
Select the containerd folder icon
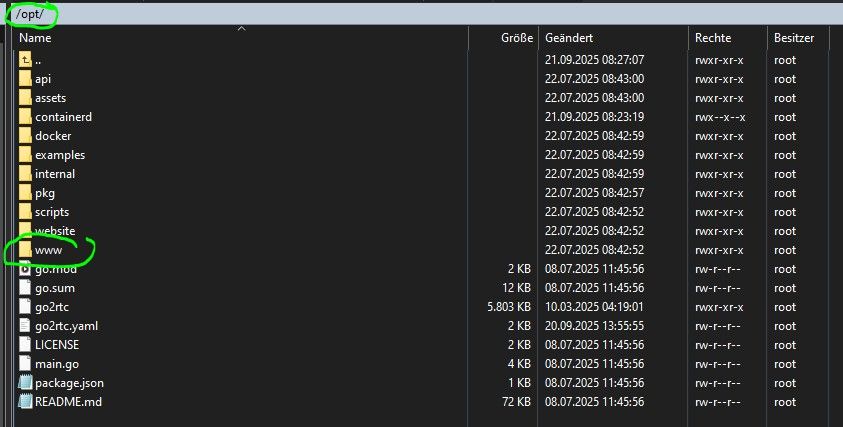[25, 117]
